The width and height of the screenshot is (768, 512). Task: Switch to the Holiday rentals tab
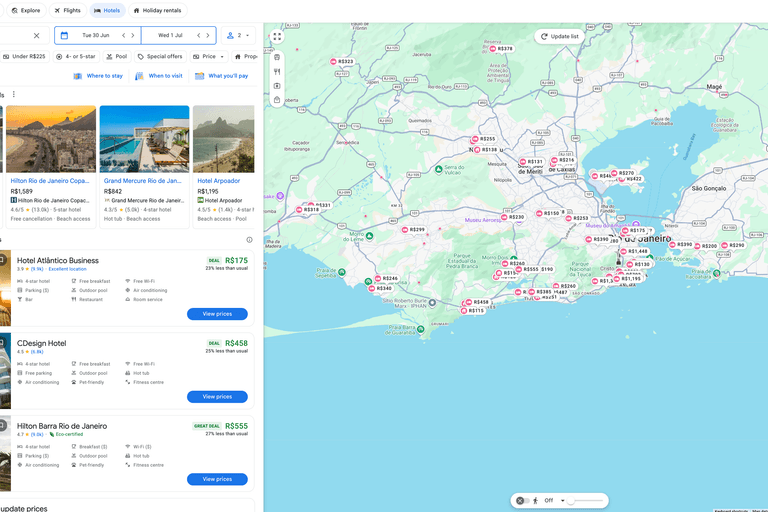point(157,10)
